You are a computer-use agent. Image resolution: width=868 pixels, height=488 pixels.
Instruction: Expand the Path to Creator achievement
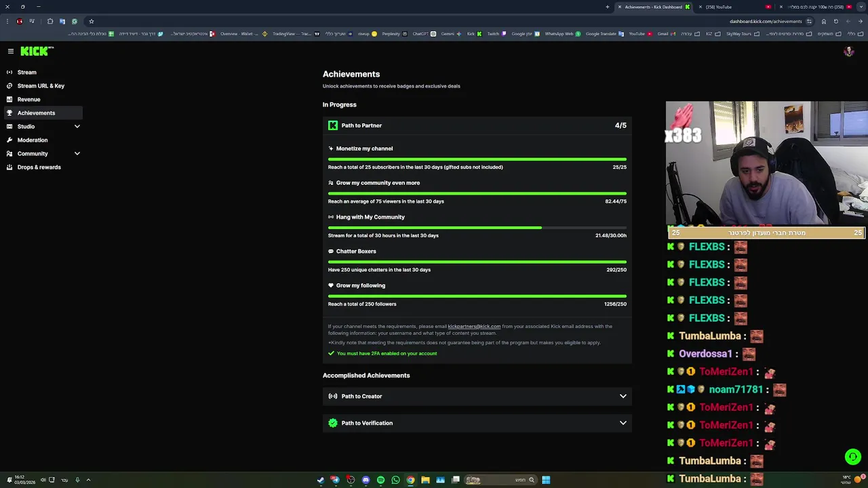click(477, 396)
